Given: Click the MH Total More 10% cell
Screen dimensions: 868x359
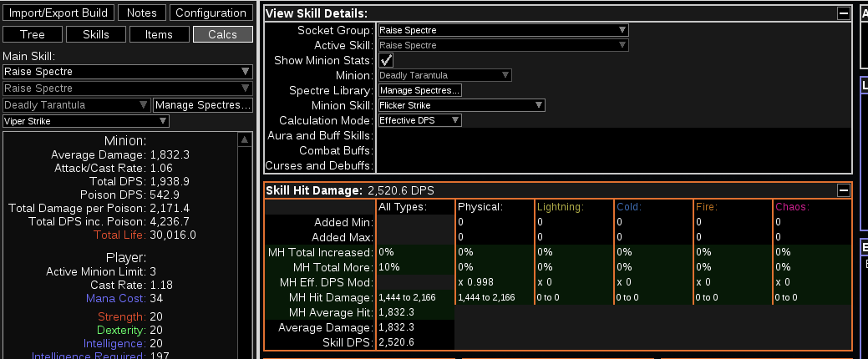Looking at the screenshot, I should [415, 267].
